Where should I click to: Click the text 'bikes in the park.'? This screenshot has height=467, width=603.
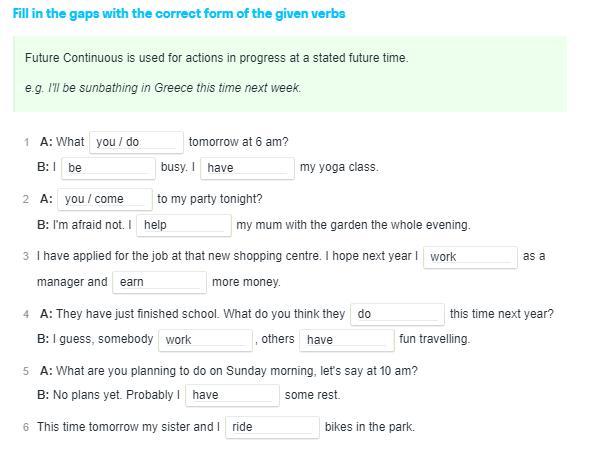tap(370, 427)
